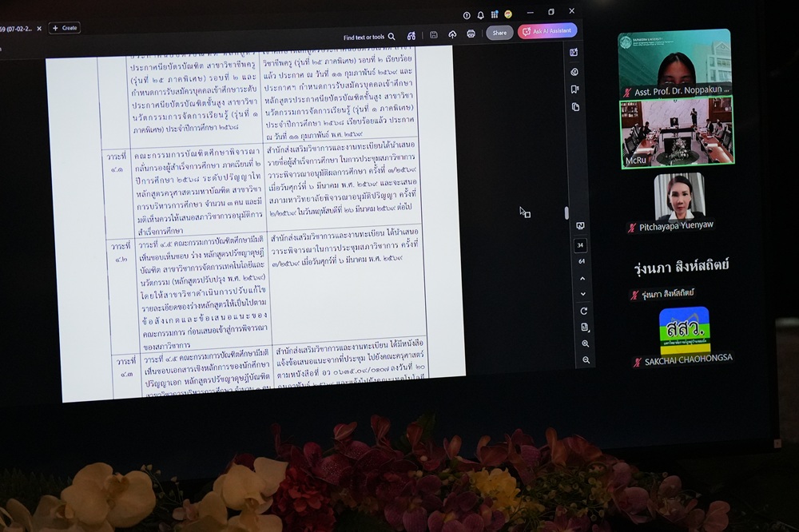Viewport: 799px width, 532px height.
Task: Click the rotate page icon
Action: pyautogui.click(x=584, y=311)
